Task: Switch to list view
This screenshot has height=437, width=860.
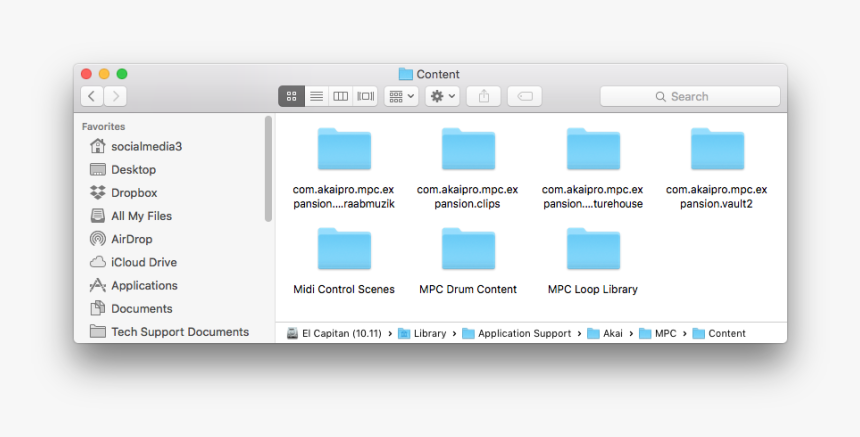Action: pos(316,97)
